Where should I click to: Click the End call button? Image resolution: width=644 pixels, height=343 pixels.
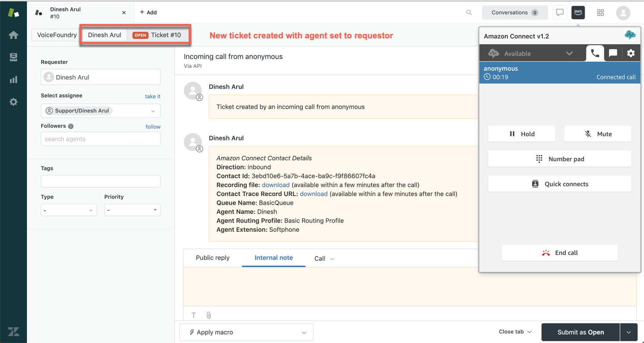point(559,253)
